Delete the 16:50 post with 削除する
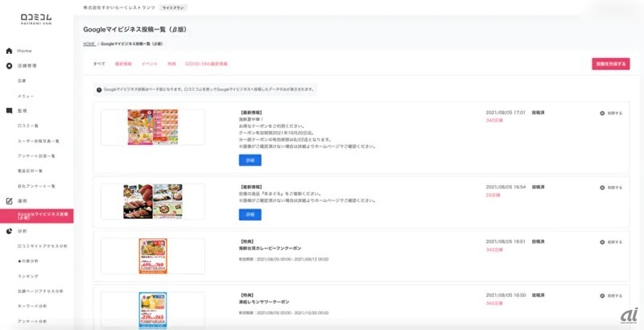The image size is (644, 330). 611,295
